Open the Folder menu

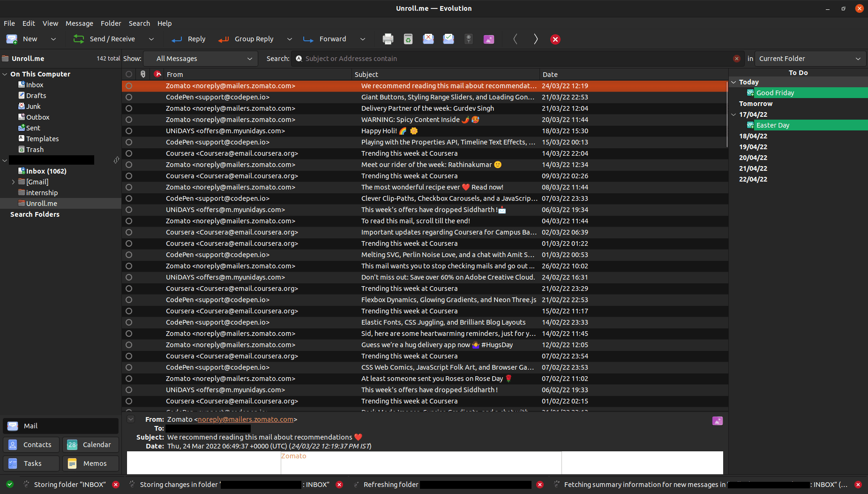(x=111, y=23)
